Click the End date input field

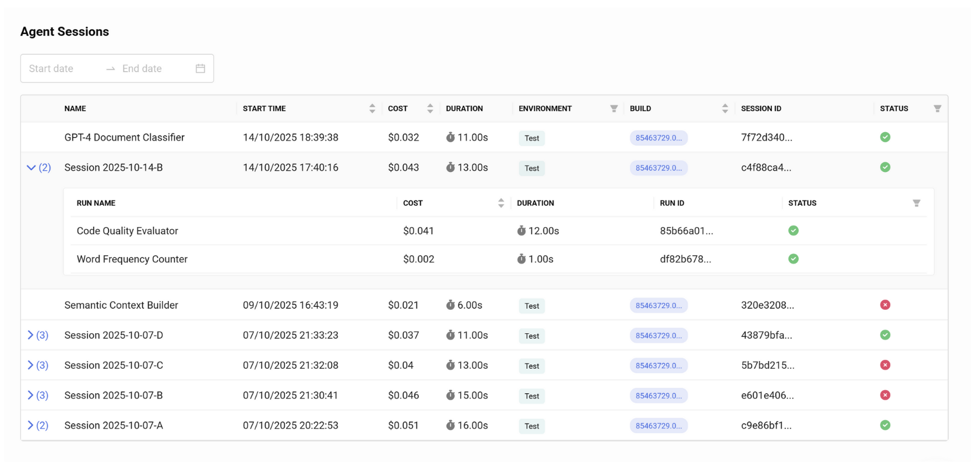pos(155,68)
